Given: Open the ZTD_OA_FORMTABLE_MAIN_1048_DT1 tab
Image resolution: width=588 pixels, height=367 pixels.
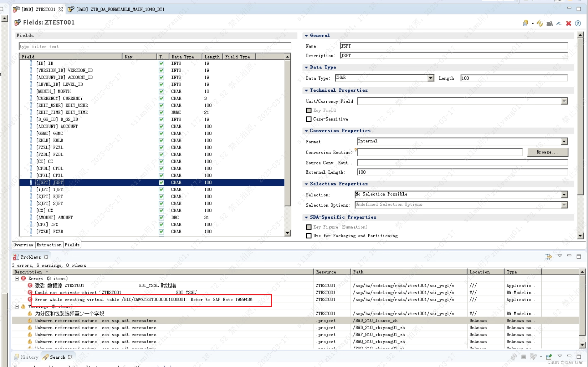Looking at the screenshot, I should [x=116, y=9].
